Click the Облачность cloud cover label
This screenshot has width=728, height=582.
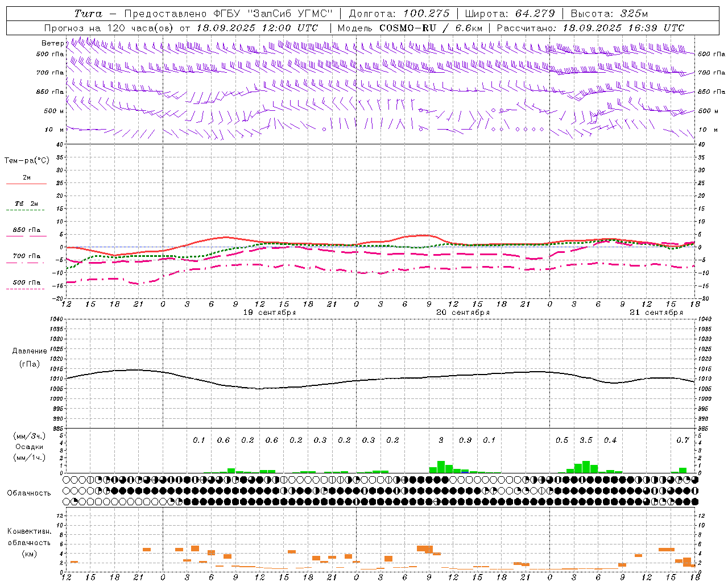(28, 493)
